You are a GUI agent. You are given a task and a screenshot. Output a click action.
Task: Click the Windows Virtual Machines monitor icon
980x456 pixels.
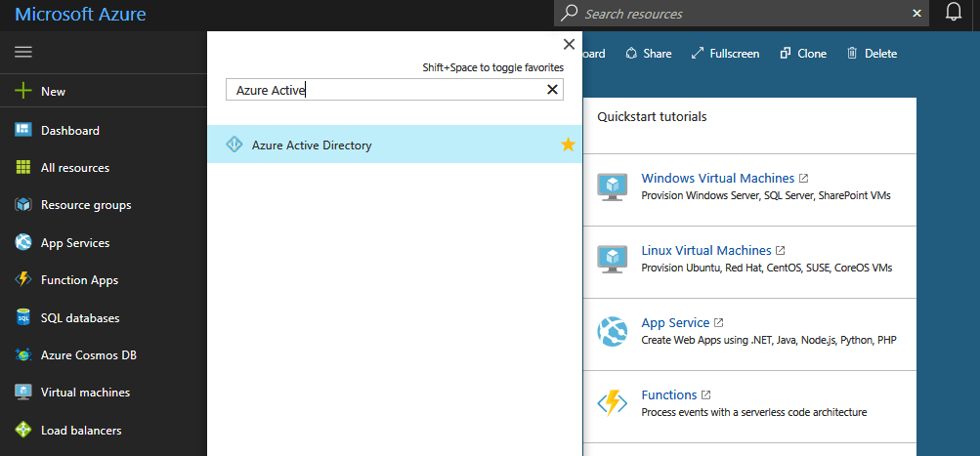point(612,187)
